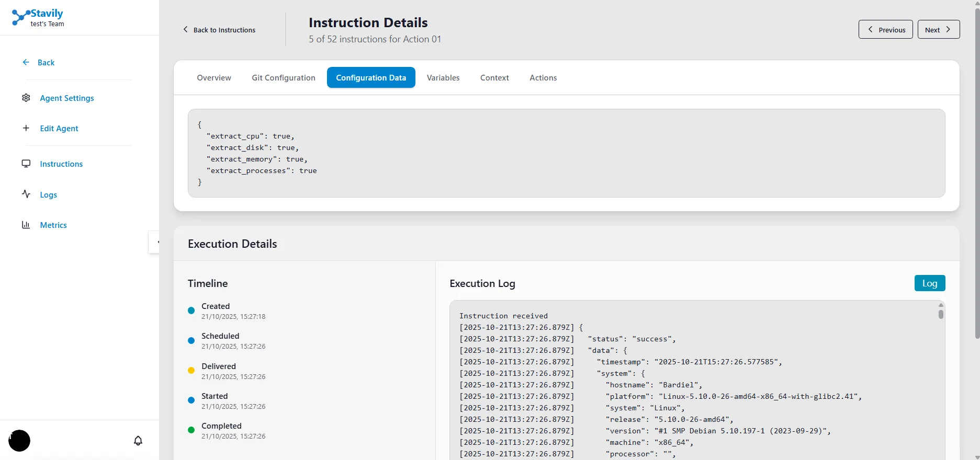The image size is (980, 460).
Task: Click the Edit Agent plus icon
Action: pyautogui.click(x=26, y=128)
